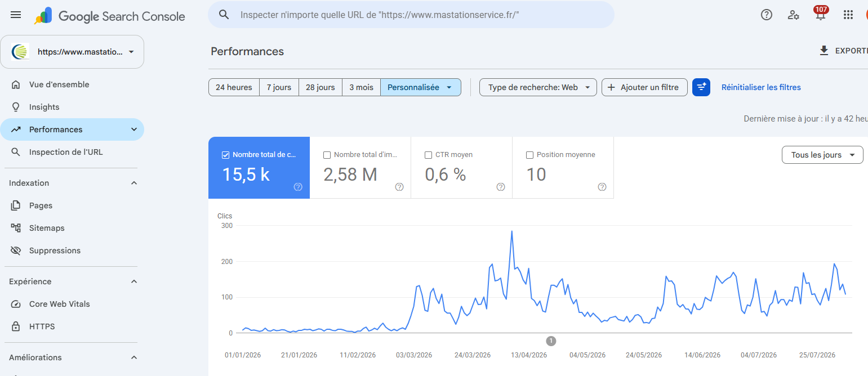Expand the Performances submenu chevron
868x376 pixels.
[x=134, y=129]
